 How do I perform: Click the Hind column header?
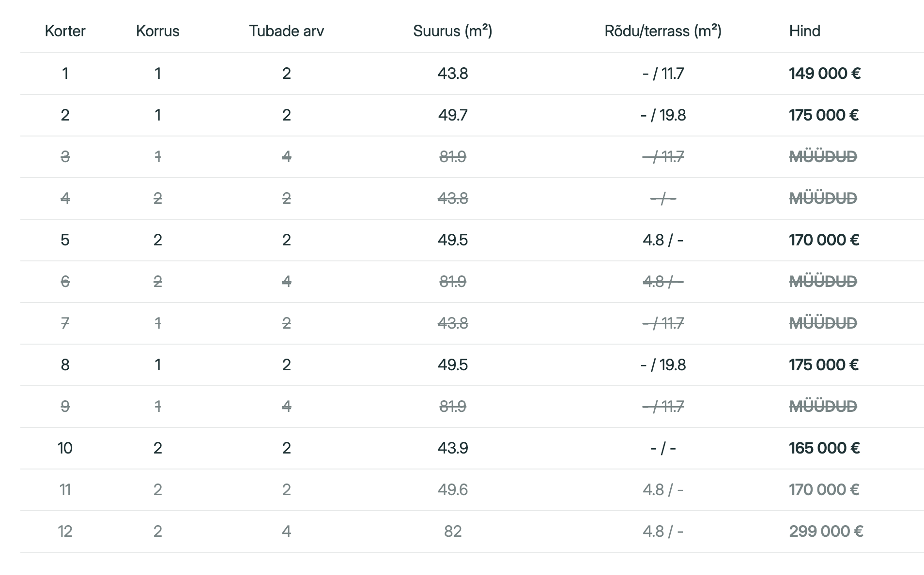(x=804, y=31)
